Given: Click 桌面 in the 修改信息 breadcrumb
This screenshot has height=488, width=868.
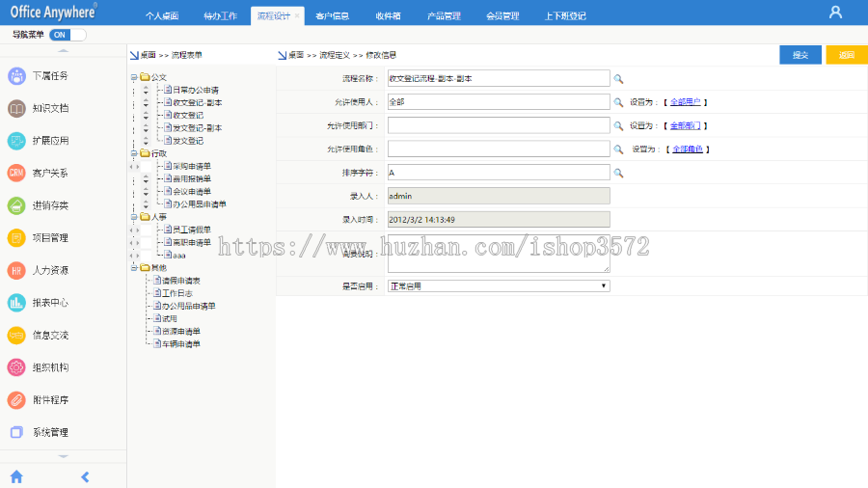Looking at the screenshot, I should tap(296, 55).
